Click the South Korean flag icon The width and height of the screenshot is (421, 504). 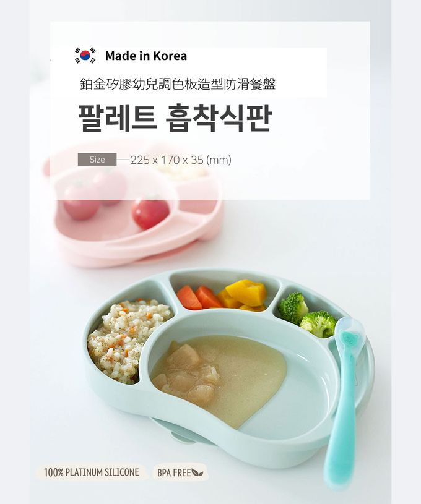[85, 56]
